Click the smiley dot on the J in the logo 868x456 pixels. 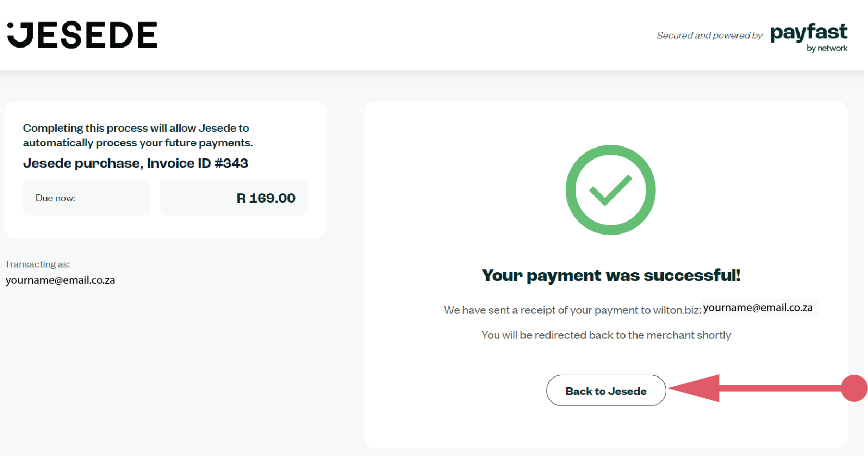[11, 26]
